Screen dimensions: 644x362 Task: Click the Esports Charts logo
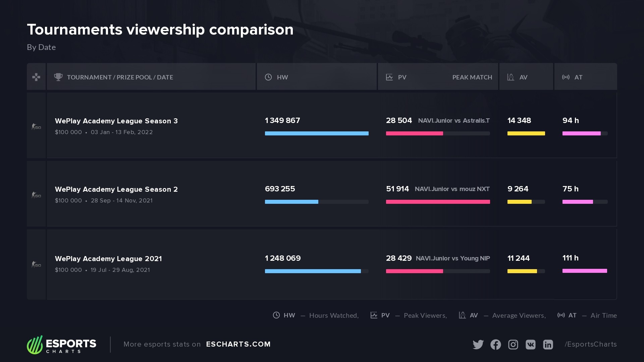[62, 345]
